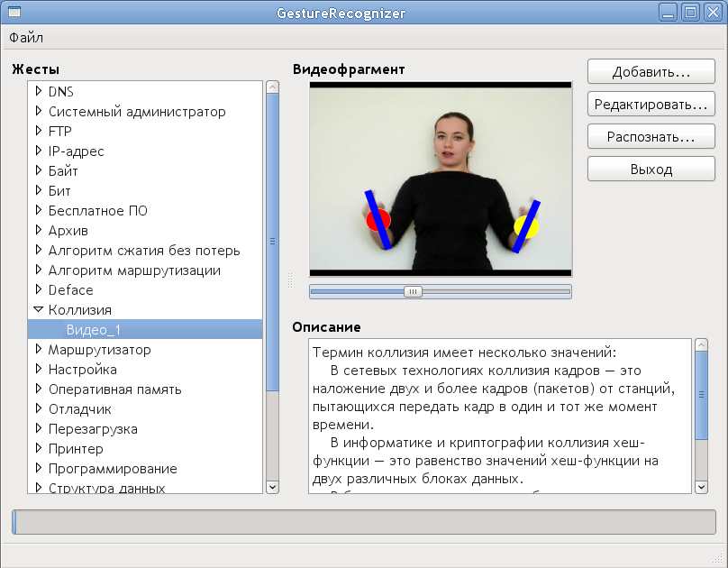Click the gesture list scroll-down arrow
728x568 pixels.
point(272,487)
